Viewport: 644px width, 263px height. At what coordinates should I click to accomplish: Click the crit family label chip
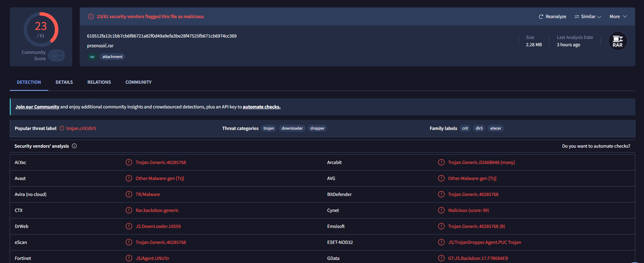click(x=465, y=128)
